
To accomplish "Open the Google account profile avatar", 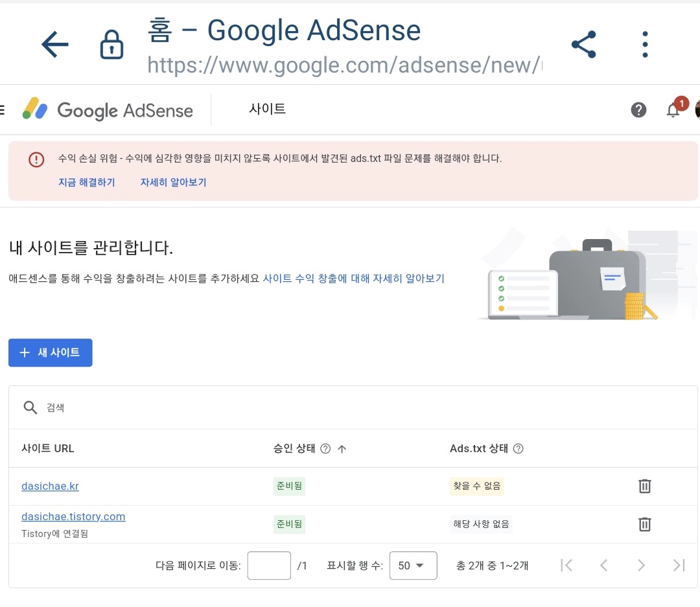I will click(697, 109).
